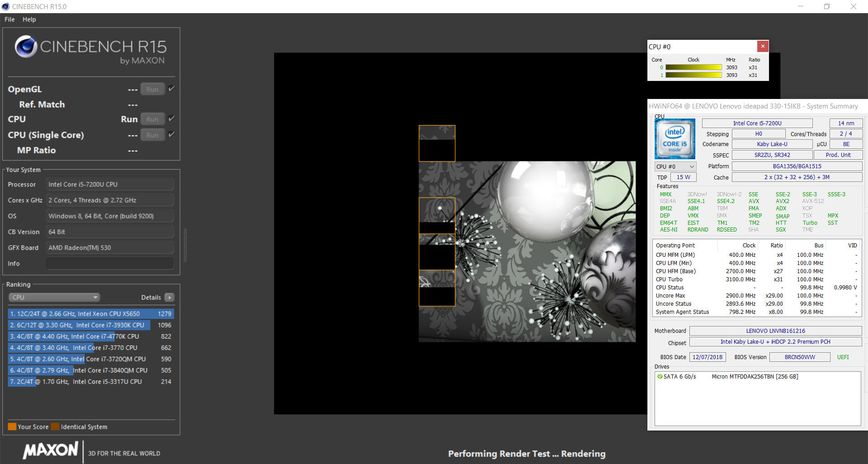Click the Kaby Lake-U codename field
868x464 pixels.
[x=772, y=144]
